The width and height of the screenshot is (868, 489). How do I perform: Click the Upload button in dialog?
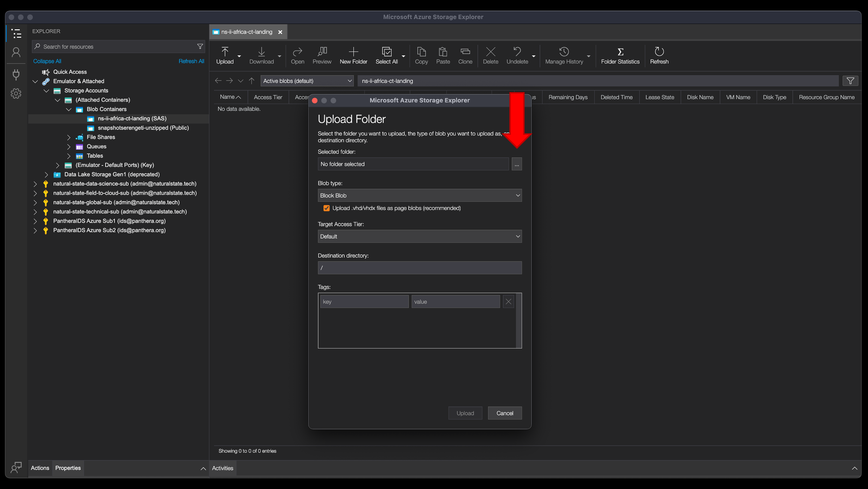tap(465, 413)
